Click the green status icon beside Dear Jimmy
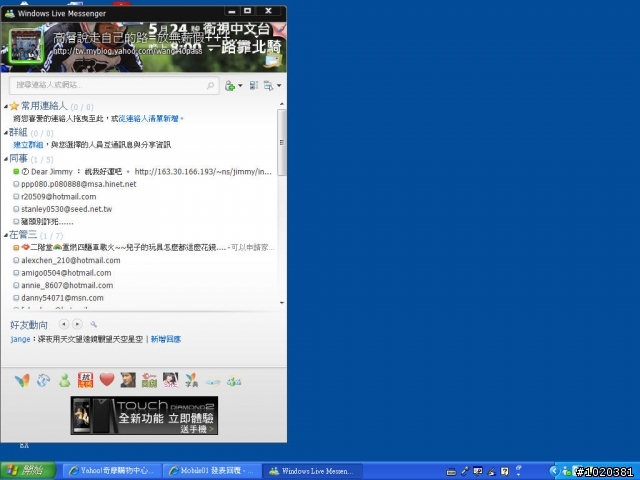The height and width of the screenshot is (480, 640). [16, 171]
